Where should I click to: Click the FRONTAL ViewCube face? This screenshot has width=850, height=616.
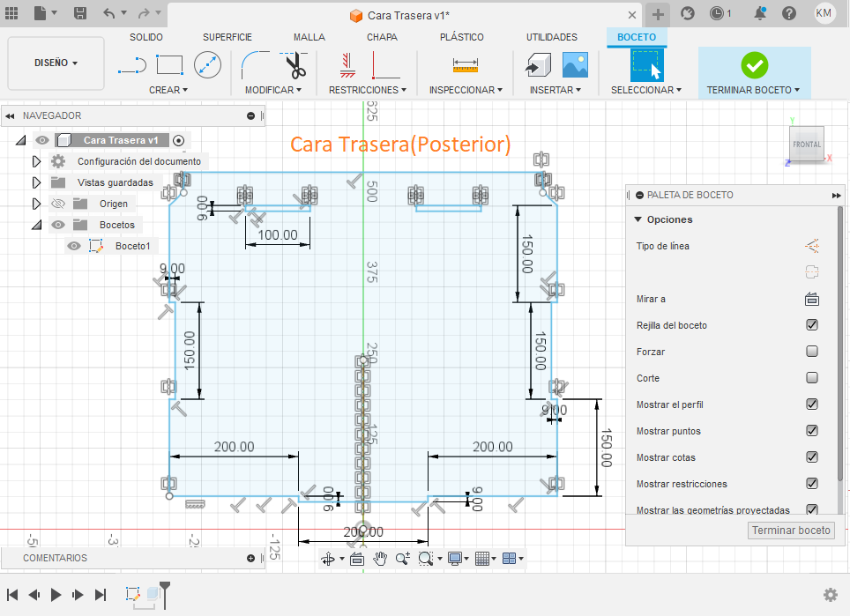click(807, 145)
